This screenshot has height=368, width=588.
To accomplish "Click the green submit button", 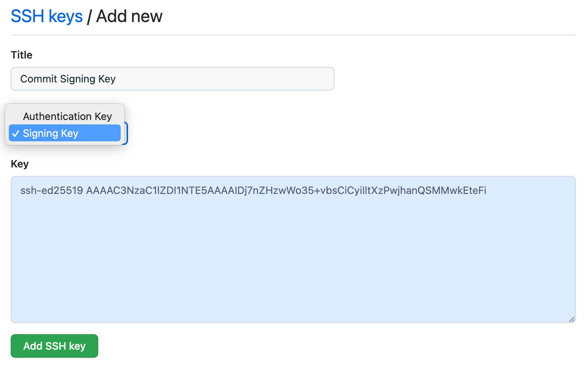I will pos(54,346).
